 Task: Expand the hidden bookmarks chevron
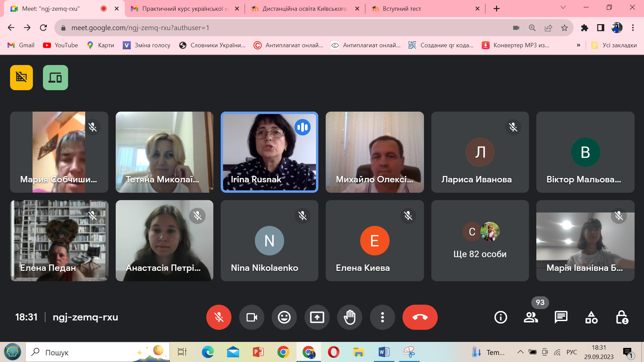(578, 45)
